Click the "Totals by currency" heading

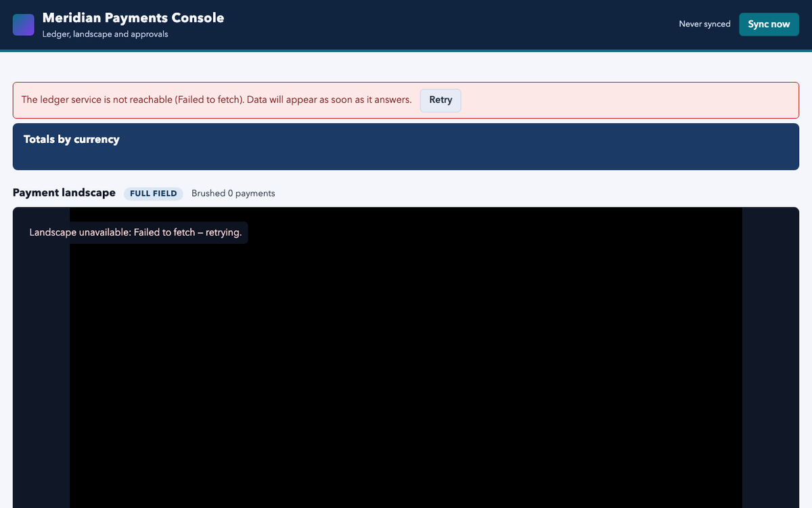click(72, 140)
